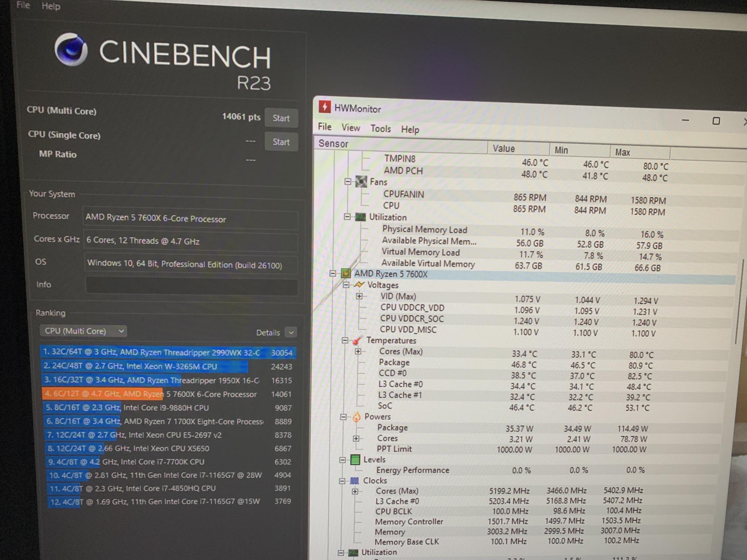The image size is (747, 560).
Task: Minimize the HWMonitor window
Action: click(x=685, y=120)
